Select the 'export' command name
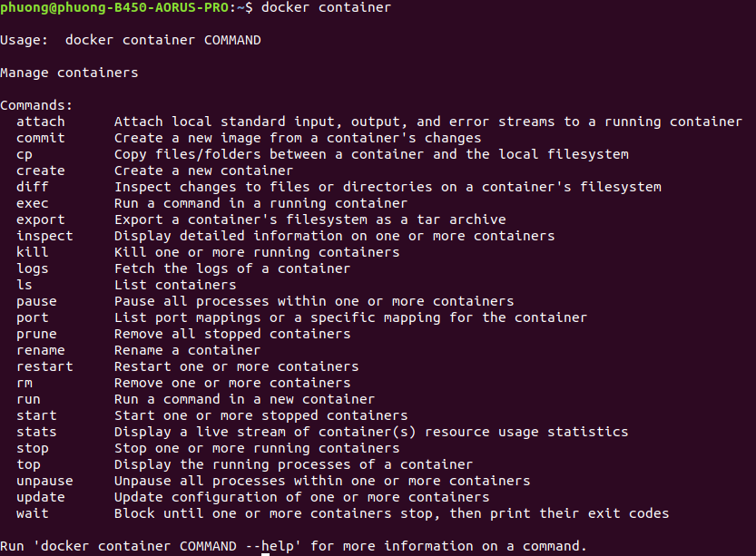The height and width of the screenshot is (556, 756). click(41, 219)
